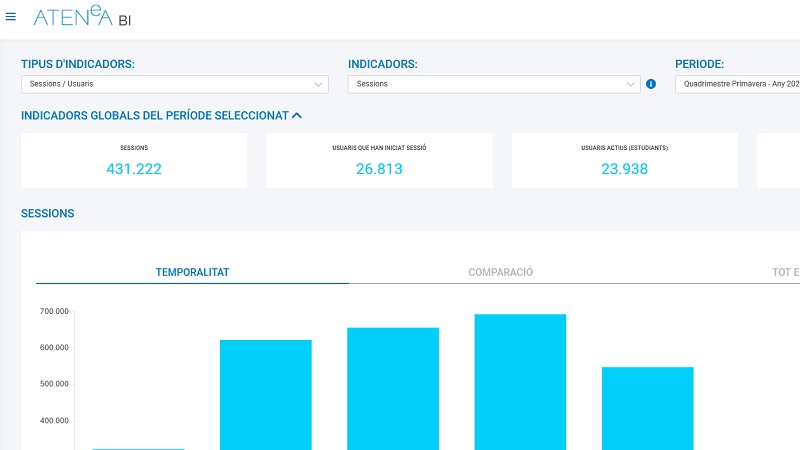800x450 pixels.
Task: Click the Indicadors globals del període seleccionat heading
Action: click(x=154, y=115)
